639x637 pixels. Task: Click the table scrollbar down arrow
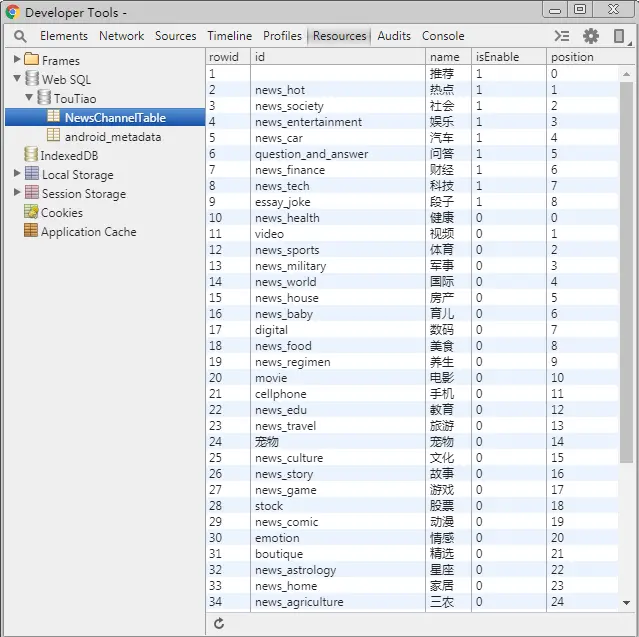626,603
